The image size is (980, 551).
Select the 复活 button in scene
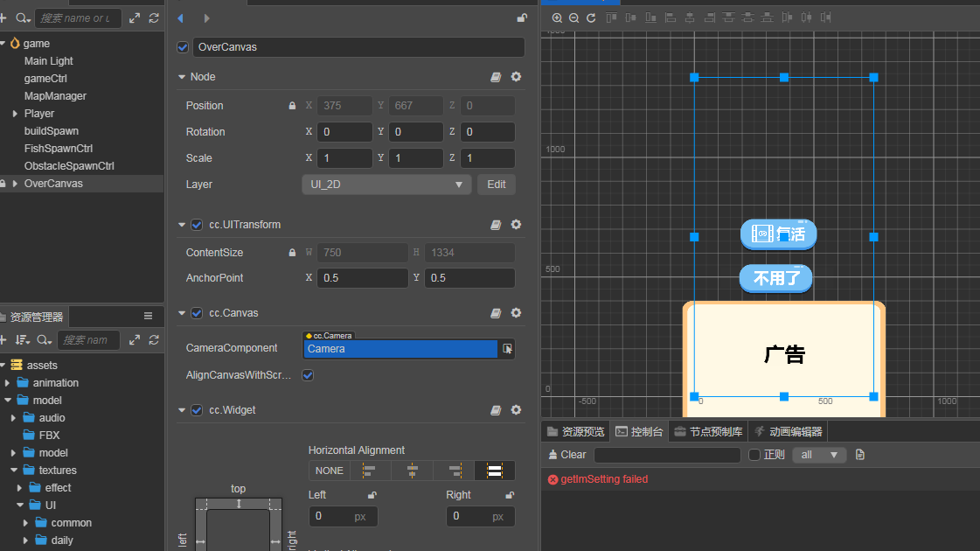pos(778,234)
